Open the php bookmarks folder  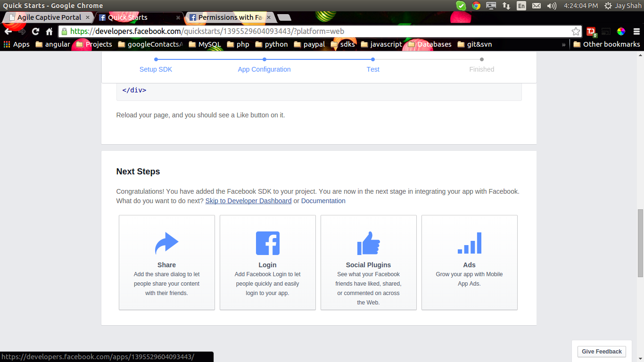tap(238, 44)
